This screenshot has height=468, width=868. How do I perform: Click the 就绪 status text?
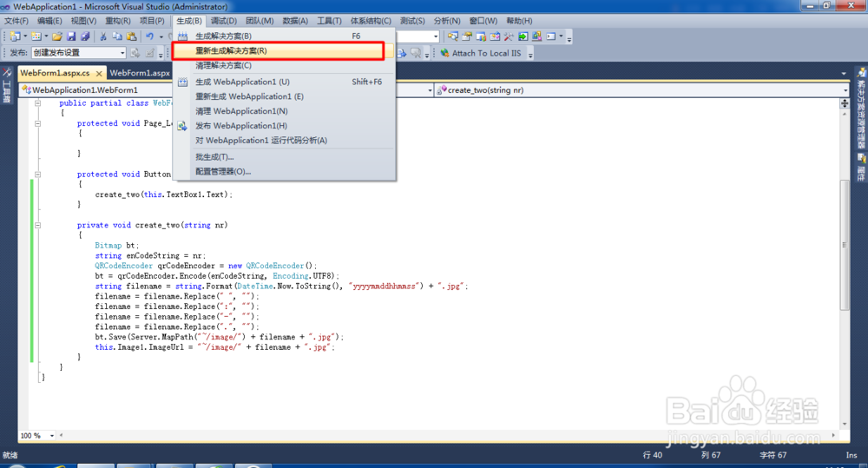(x=10, y=455)
